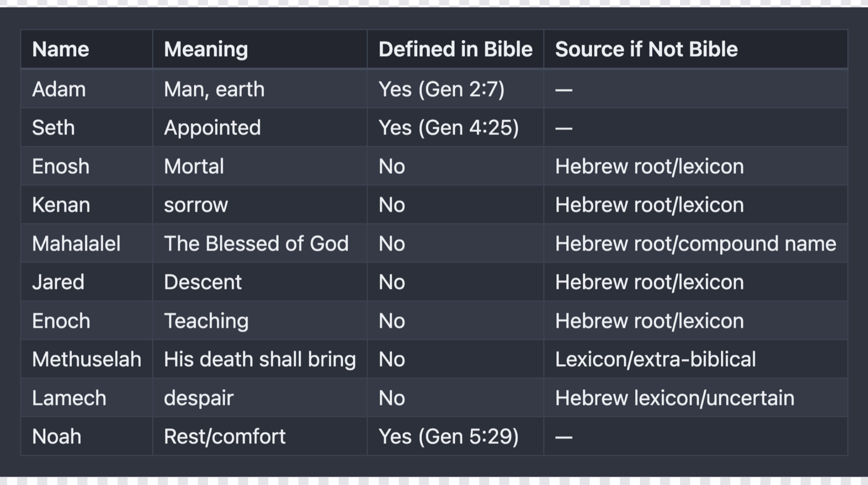Viewport: 868px width, 485px height.
Task: Select the Mahalalel name cell
Action: 76,244
